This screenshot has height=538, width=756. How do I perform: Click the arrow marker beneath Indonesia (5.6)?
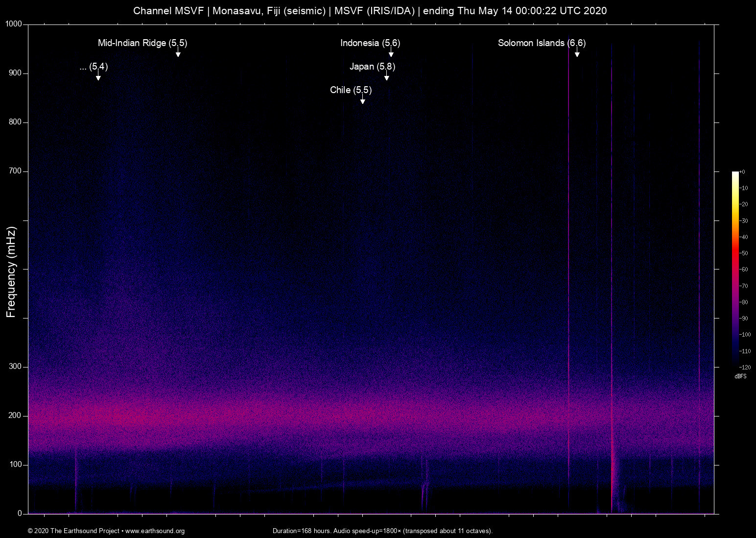(391, 54)
